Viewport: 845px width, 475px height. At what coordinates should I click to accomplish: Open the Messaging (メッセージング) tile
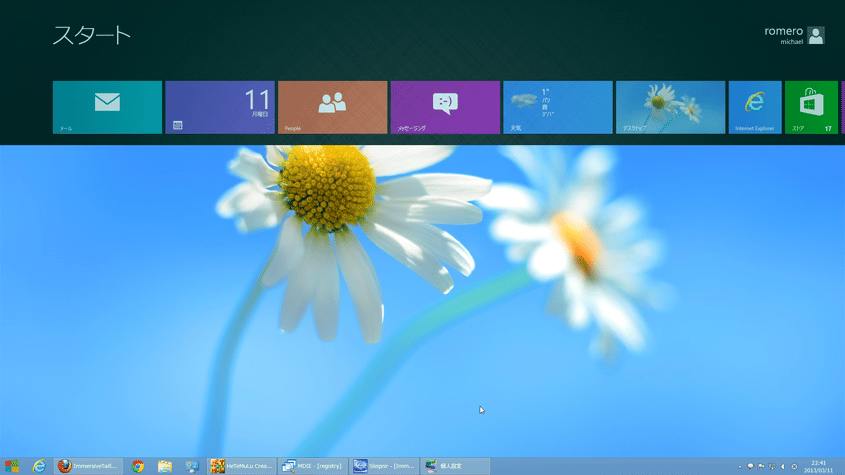click(x=445, y=107)
